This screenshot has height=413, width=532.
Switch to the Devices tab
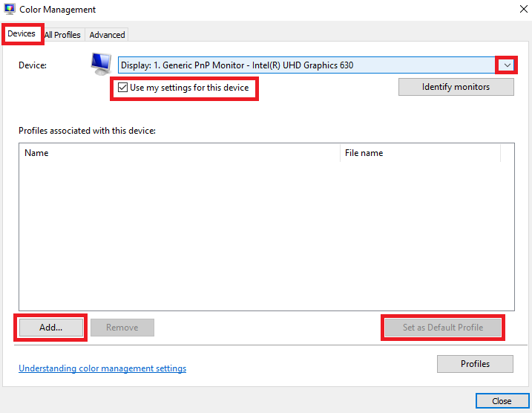click(x=22, y=33)
